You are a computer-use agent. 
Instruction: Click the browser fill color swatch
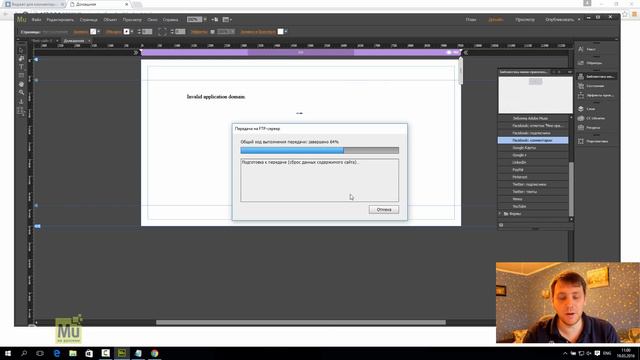coord(280,31)
